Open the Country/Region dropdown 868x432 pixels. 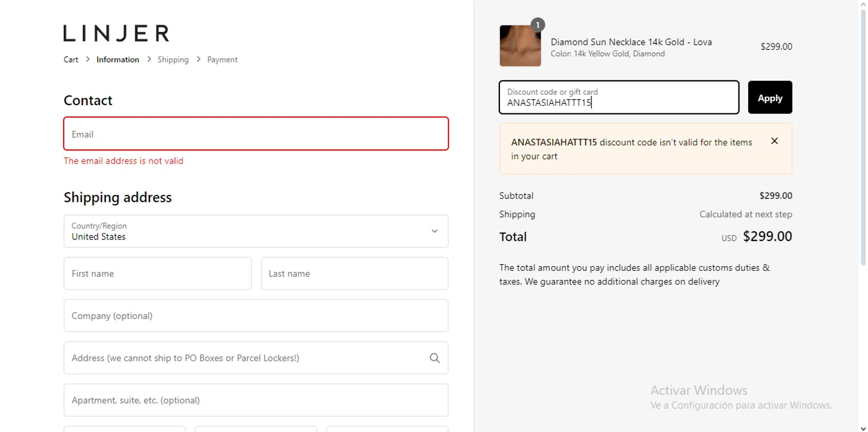point(256,231)
